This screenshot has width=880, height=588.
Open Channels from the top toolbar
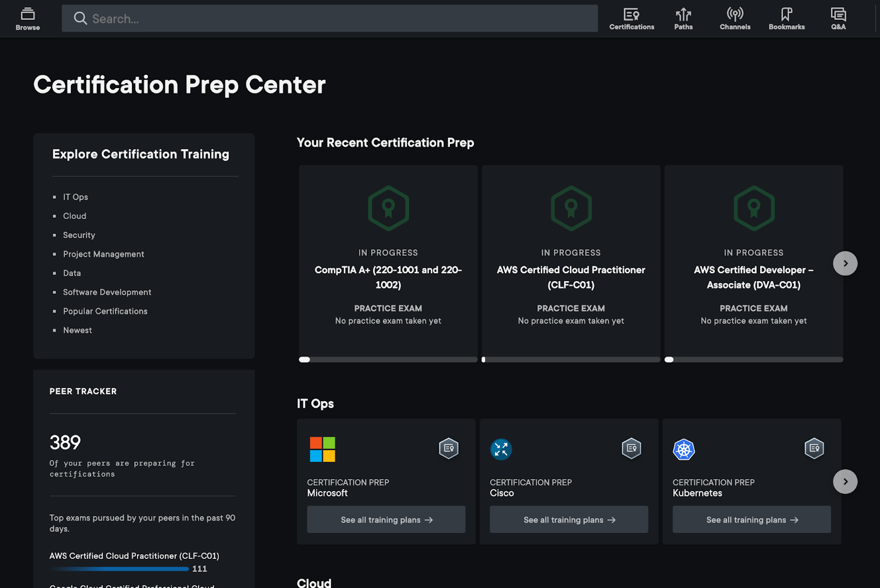(x=735, y=18)
